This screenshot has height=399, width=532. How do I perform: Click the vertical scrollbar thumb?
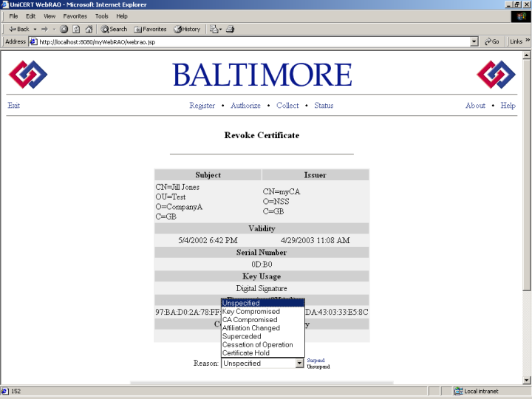click(527, 174)
